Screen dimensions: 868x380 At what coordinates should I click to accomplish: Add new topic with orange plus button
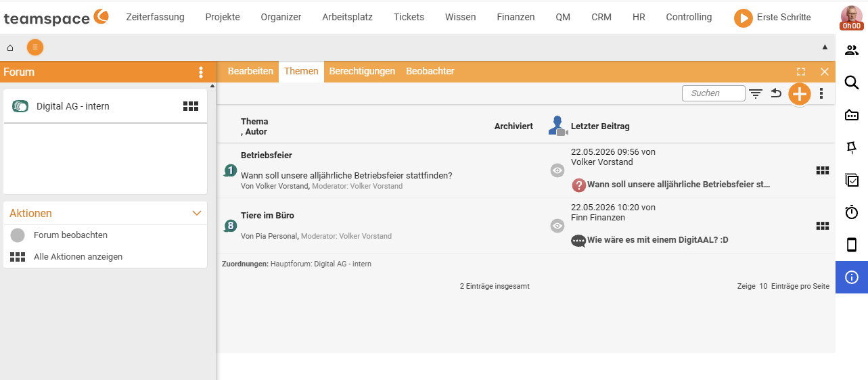tap(800, 94)
